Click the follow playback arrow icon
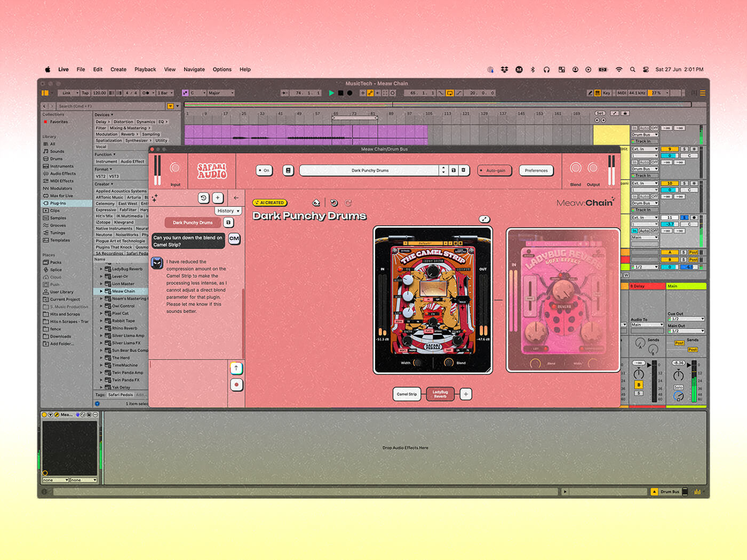Viewport: 747px width, 560px height. pos(284,93)
